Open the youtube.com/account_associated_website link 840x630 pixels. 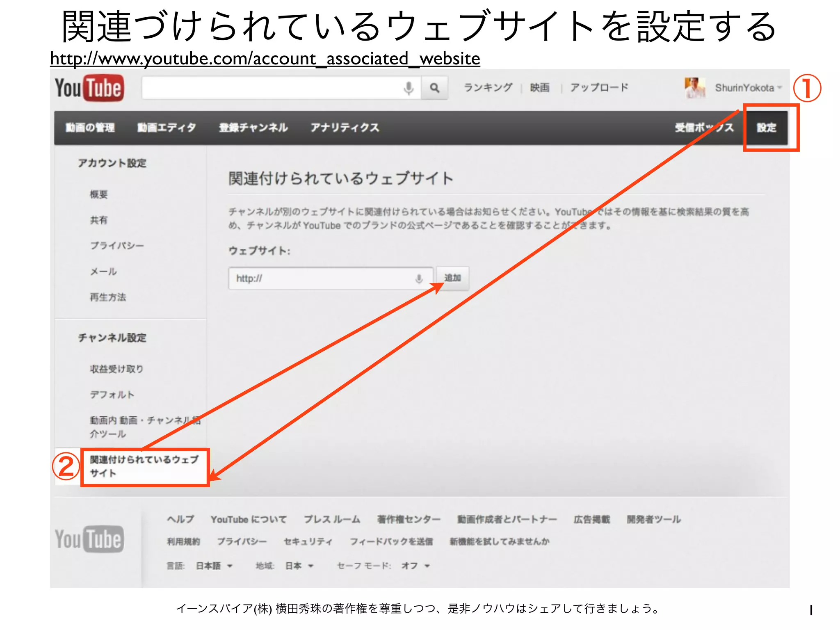(x=265, y=59)
